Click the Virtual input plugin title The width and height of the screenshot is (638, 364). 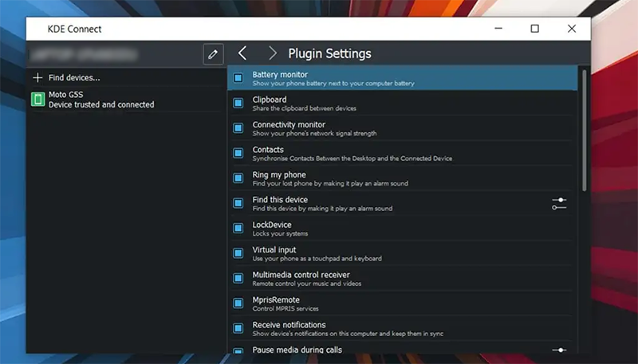[274, 250]
